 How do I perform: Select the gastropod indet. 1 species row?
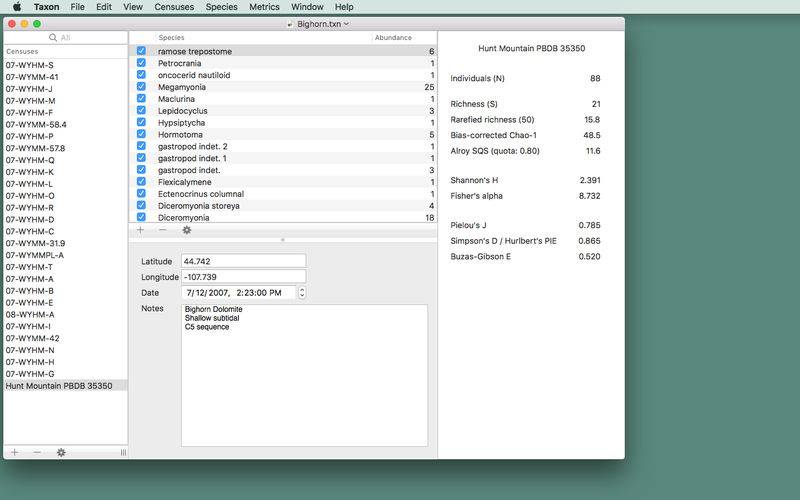283,158
